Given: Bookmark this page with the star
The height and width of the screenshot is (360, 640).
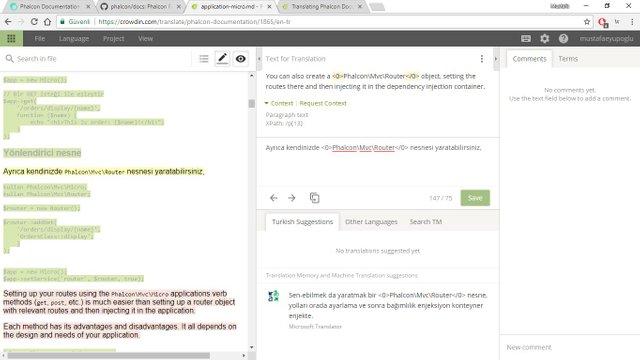Looking at the screenshot, I should [587, 22].
